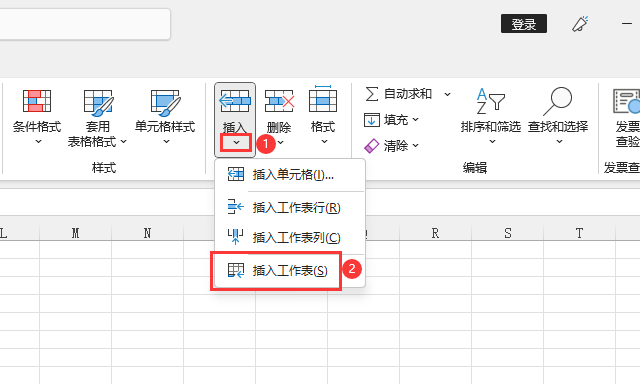The width and height of the screenshot is (640, 384).
Task: Expand the 查找和选择 dropdown arrow
Action: pyautogui.click(x=559, y=142)
